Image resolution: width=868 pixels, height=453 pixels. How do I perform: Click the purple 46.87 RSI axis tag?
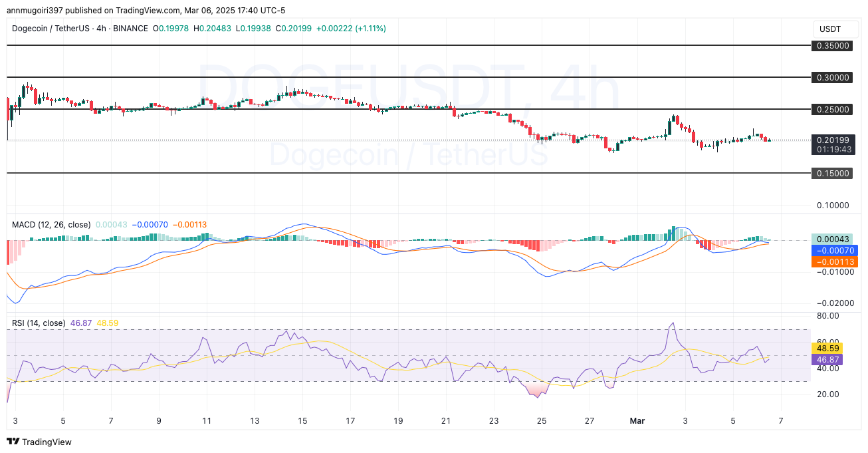827,359
